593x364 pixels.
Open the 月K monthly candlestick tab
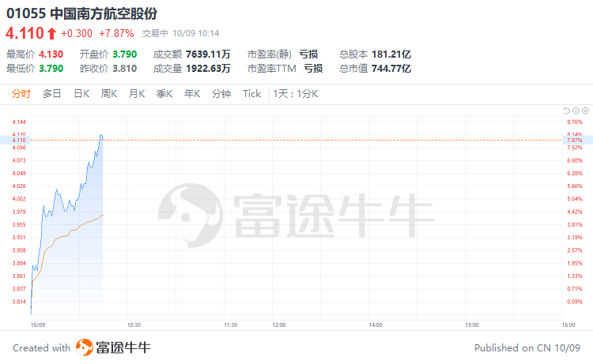coord(137,94)
